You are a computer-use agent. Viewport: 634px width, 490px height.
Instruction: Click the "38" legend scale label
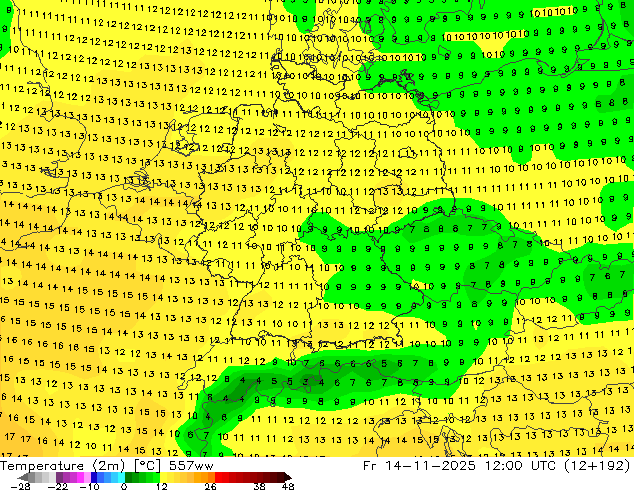(x=259, y=486)
